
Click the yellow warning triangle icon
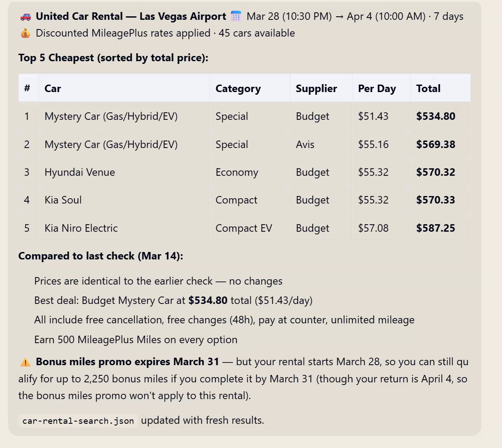26,362
